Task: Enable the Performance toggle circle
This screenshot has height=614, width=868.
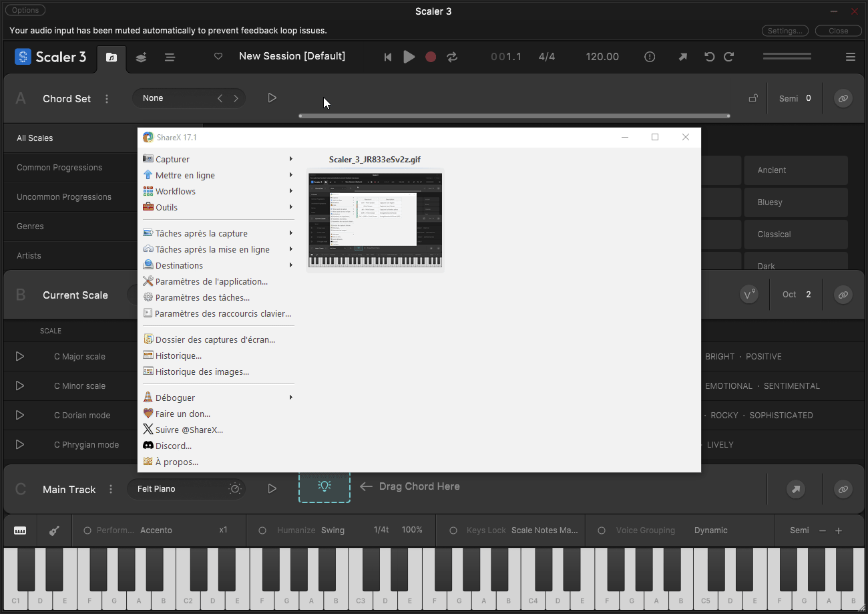Action: [x=87, y=530]
